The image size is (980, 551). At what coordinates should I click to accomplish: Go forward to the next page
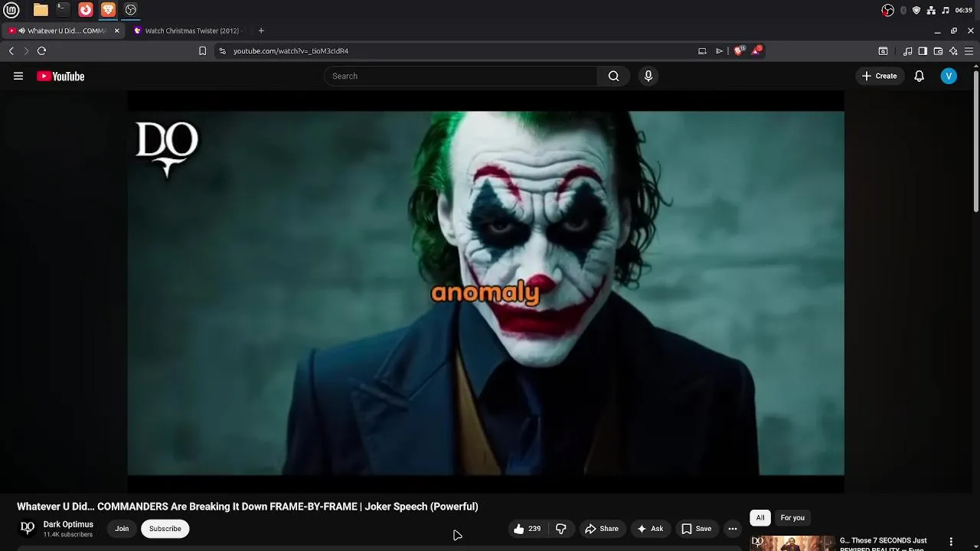tap(26, 51)
